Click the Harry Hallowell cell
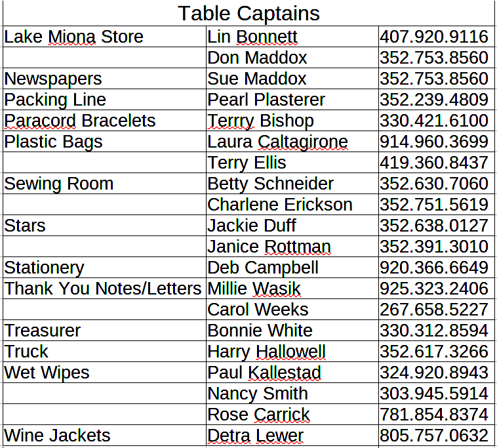Image resolution: width=497 pixels, height=448 pixels. click(266, 352)
